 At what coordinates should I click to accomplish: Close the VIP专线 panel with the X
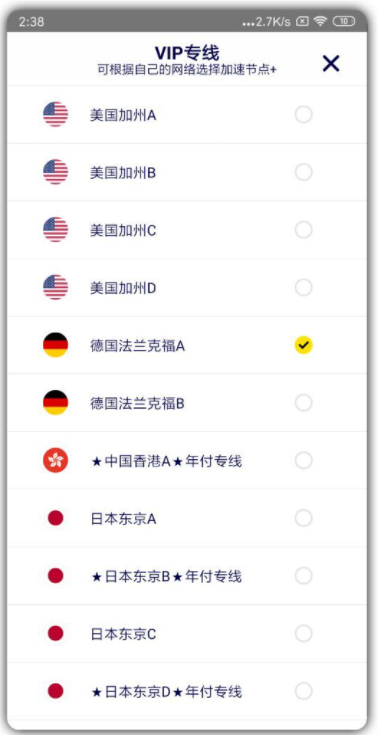coord(331,63)
